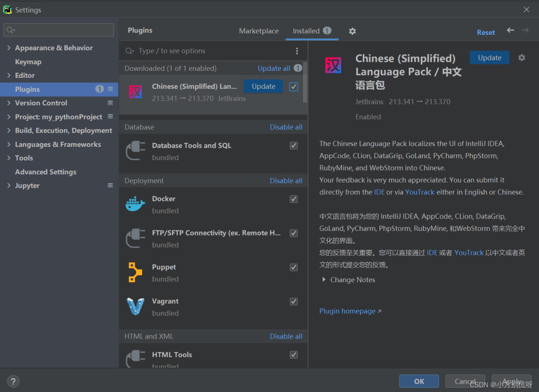Click the FTP/SFTP Connectivity plug icon
539x392 pixels.
(135, 238)
